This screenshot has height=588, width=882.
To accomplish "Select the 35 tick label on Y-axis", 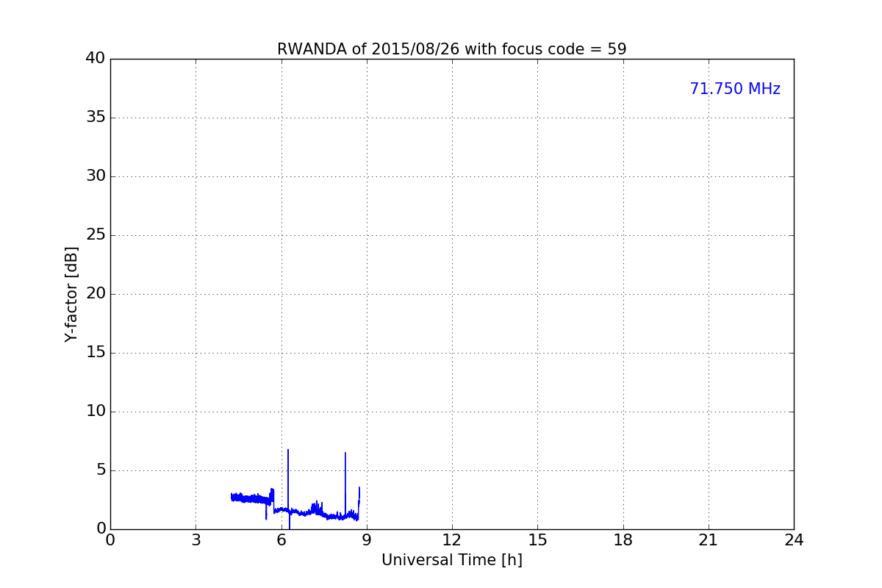I will 96,118.
